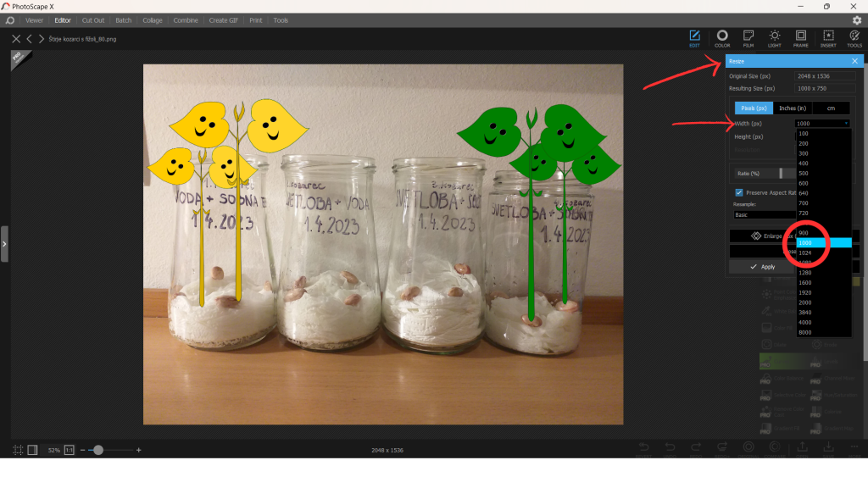
Task: Adjust the zoom slider handle
Action: [98, 451]
